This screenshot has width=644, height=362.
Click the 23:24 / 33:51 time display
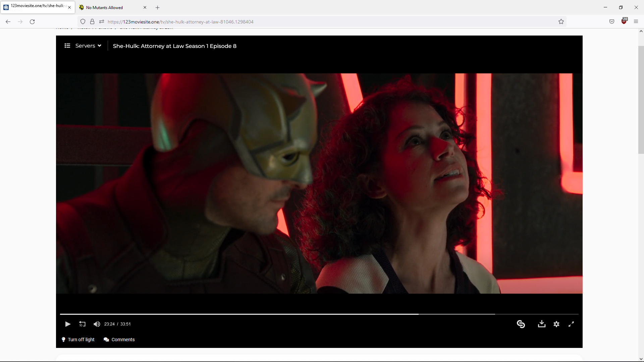[x=117, y=324]
